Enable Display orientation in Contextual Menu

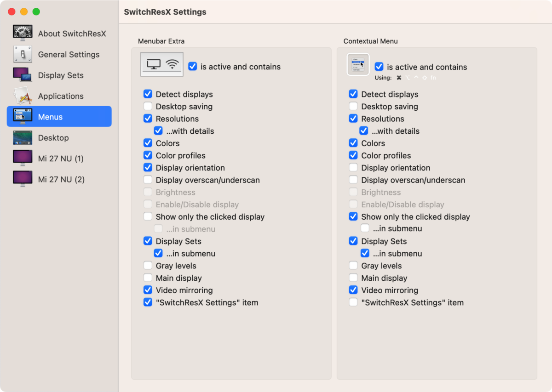point(353,168)
